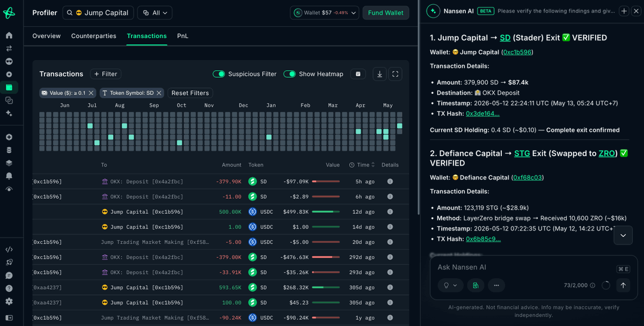
Task: Select the Transactions tab
Action: [x=147, y=36]
